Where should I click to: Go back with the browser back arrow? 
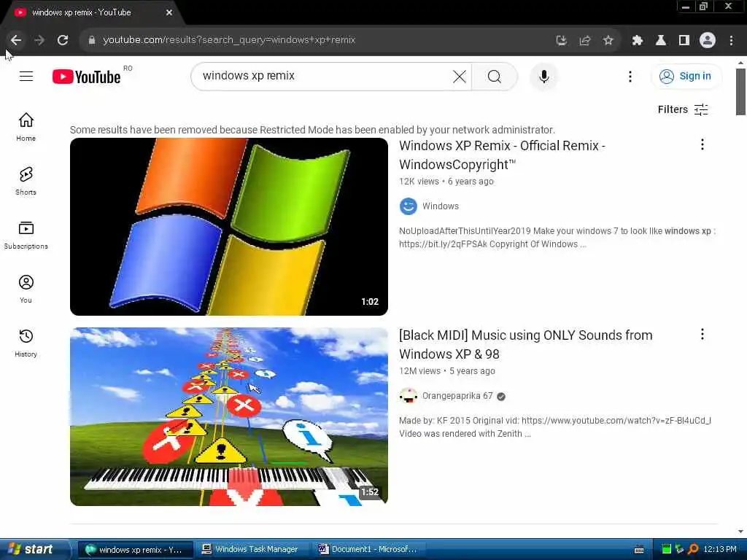16,40
